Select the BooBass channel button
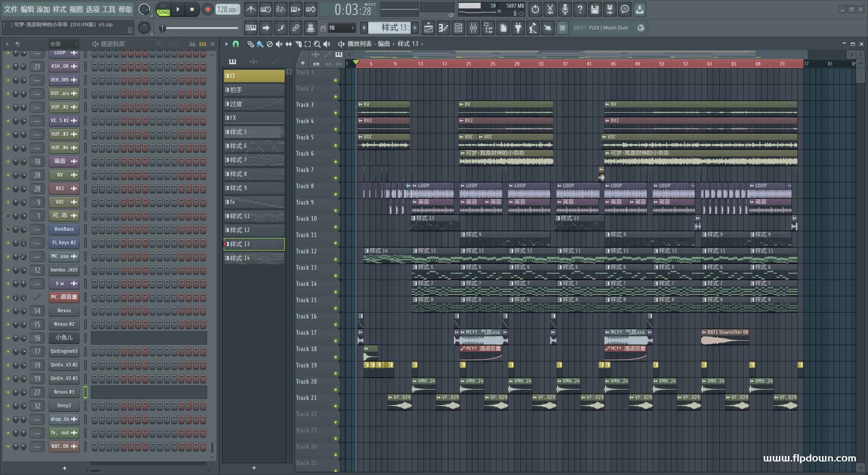Image resolution: width=868 pixels, height=475 pixels. point(64,229)
